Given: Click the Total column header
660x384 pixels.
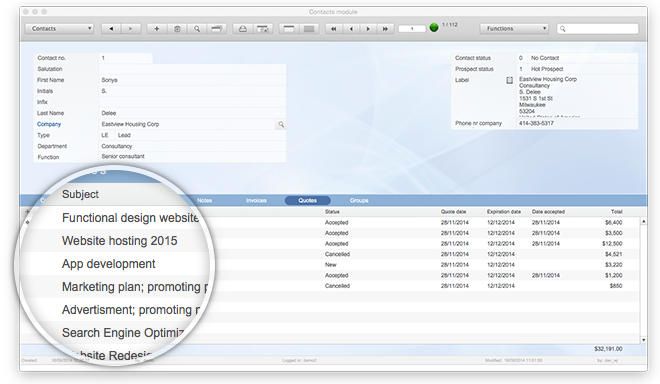Looking at the screenshot, I should (617, 212).
